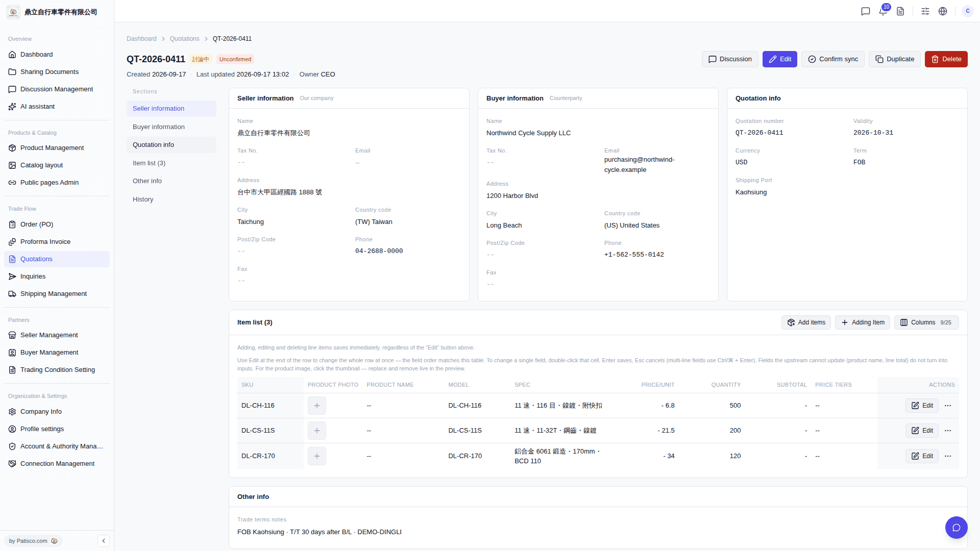Add photo for DL-CH-116 row

coord(317,406)
